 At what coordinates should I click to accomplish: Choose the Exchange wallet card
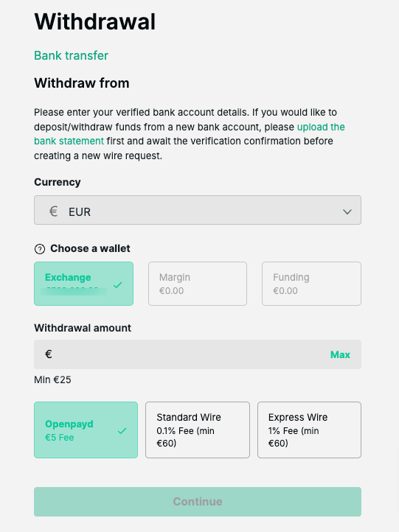83,284
